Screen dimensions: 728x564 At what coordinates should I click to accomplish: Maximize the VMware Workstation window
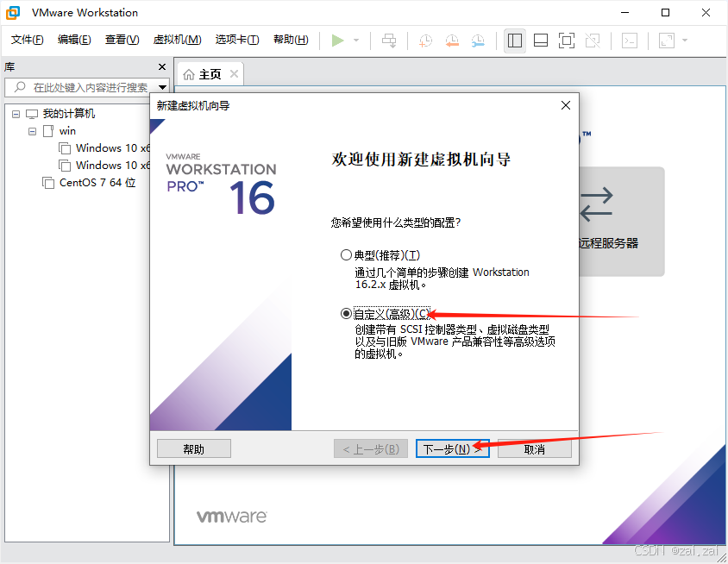pyautogui.click(x=665, y=13)
